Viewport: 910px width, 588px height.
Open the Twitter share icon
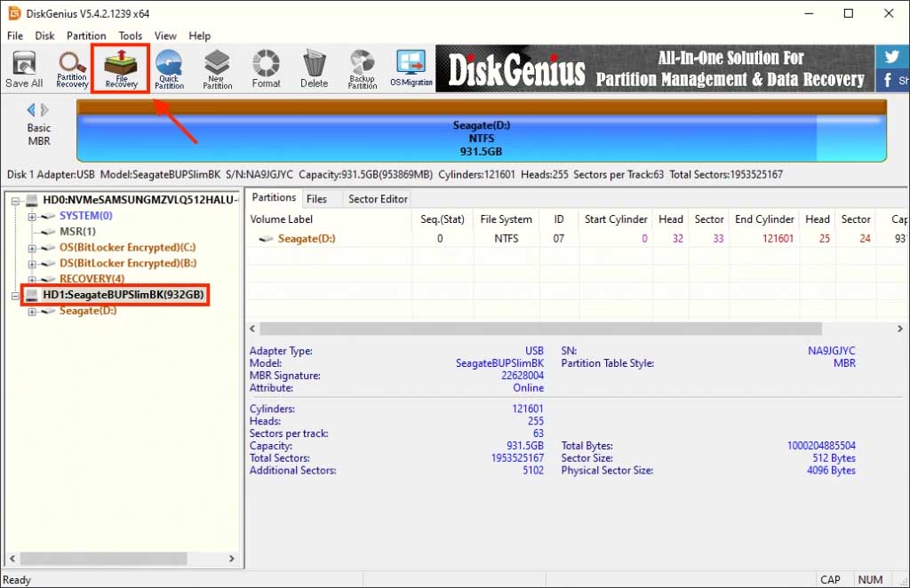(x=892, y=56)
